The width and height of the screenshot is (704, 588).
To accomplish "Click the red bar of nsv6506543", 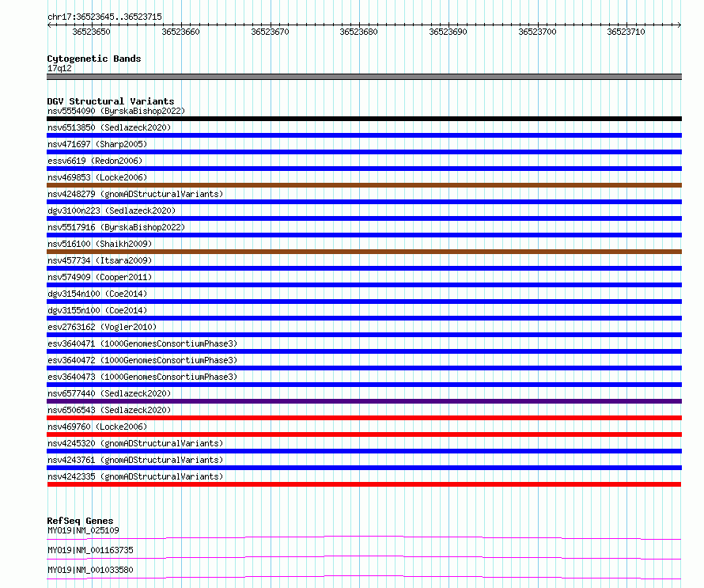I will pyautogui.click(x=364, y=418).
